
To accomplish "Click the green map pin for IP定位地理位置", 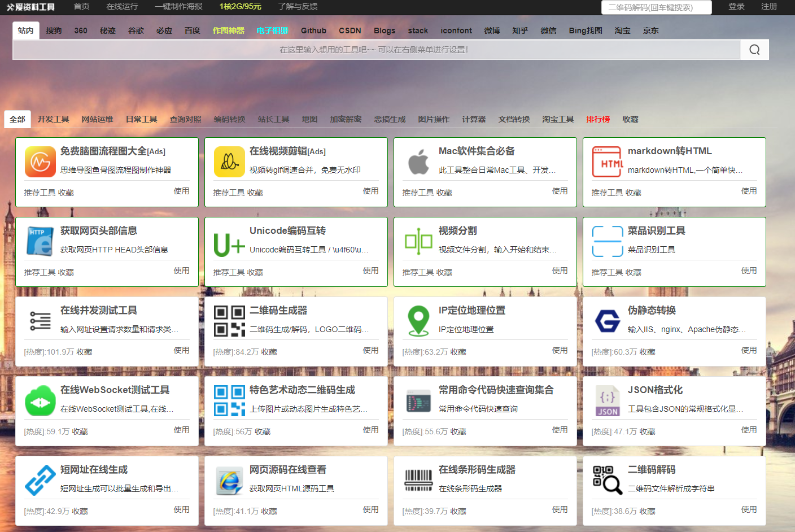I will coord(418,321).
